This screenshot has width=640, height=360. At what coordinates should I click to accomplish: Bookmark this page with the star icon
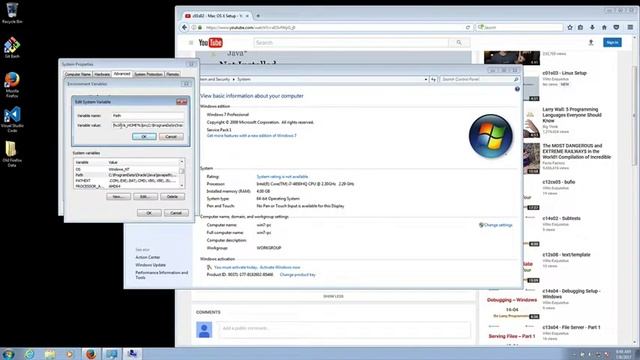pyautogui.click(x=570, y=27)
